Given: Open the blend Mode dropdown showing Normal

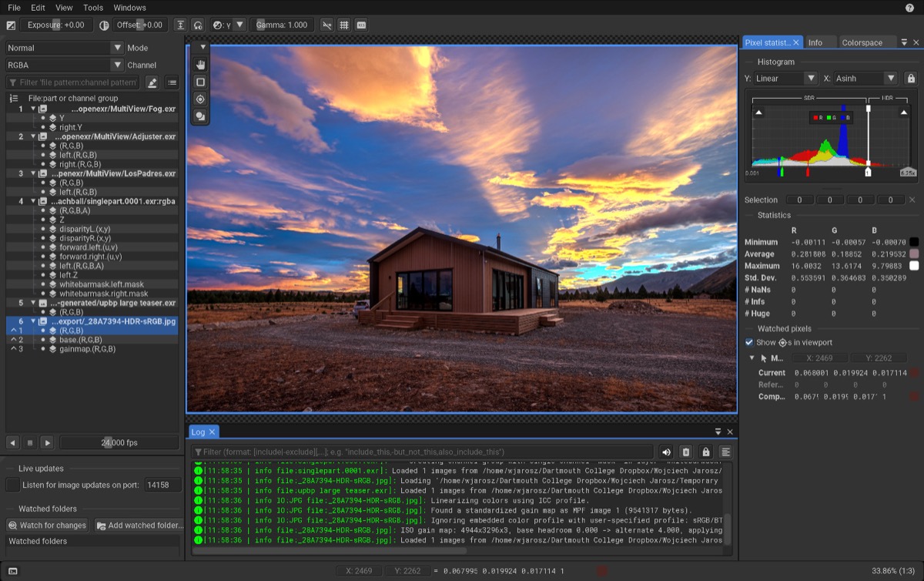Looking at the screenshot, I should click(65, 48).
